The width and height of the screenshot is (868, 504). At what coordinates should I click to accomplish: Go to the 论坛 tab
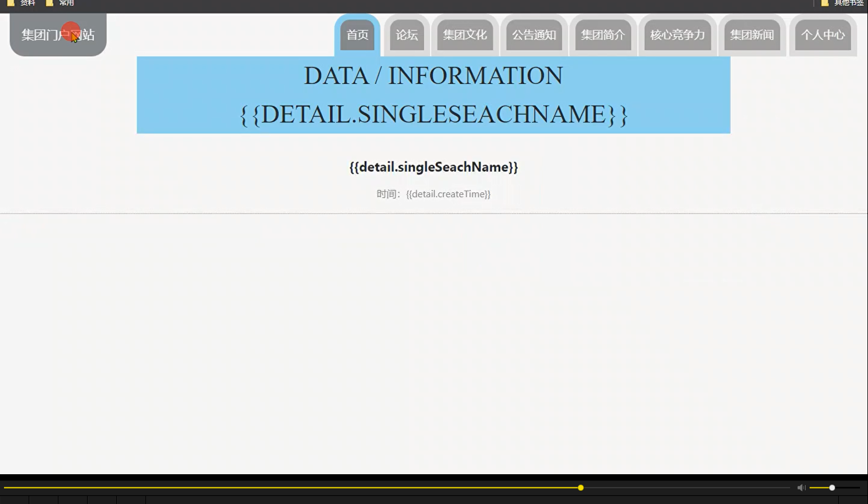point(407,35)
